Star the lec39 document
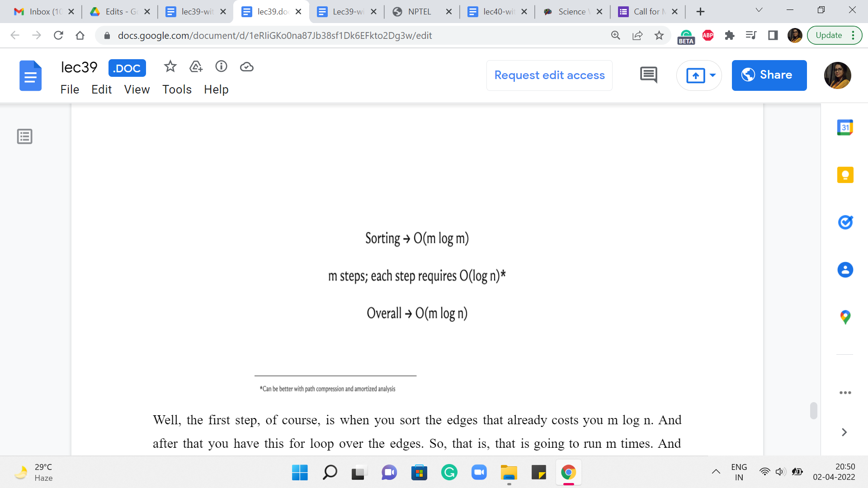 coord(170,67)
